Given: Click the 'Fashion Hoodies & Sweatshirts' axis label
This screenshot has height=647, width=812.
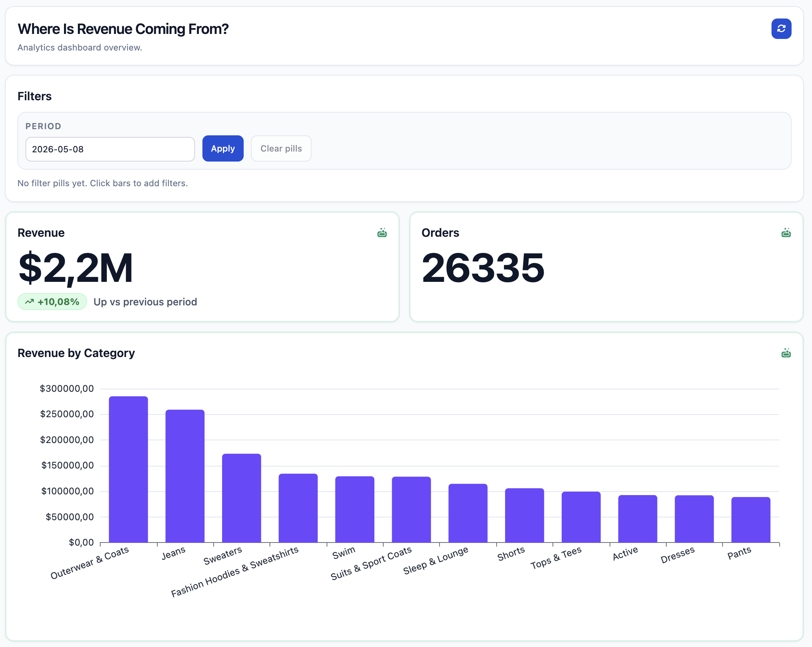Looking at the screenshot, I should tap(234, 571).
